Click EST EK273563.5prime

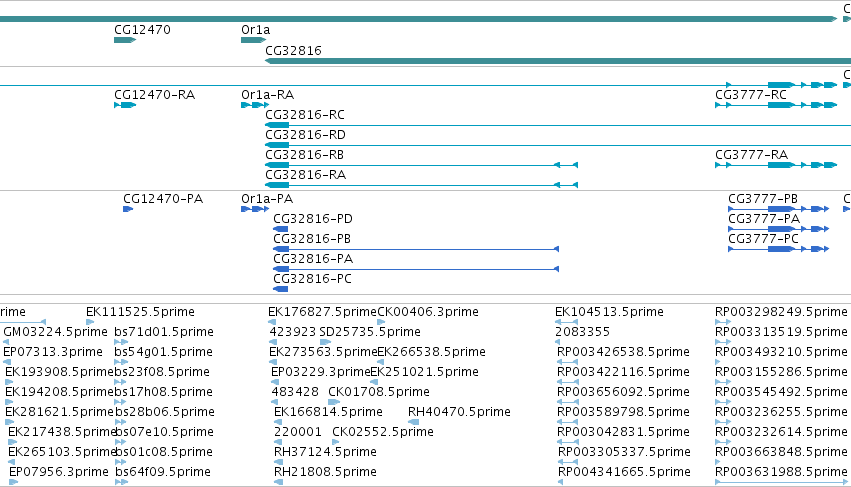323,352
